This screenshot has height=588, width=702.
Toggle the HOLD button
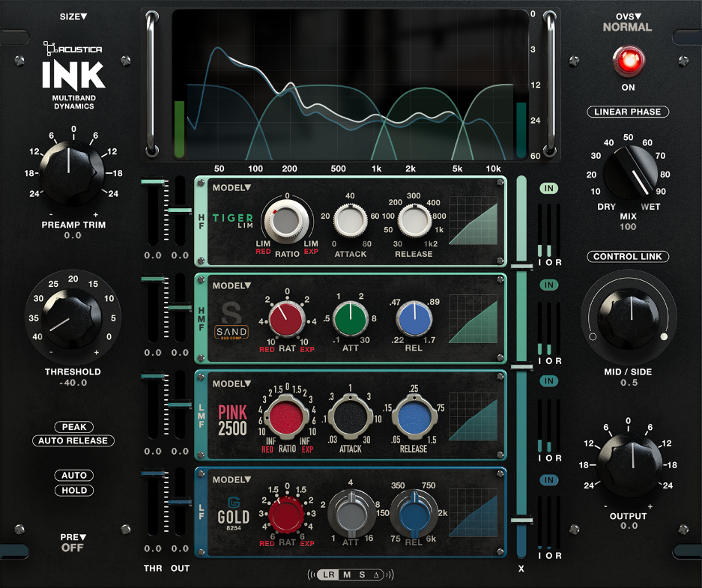tap(74, 491)
